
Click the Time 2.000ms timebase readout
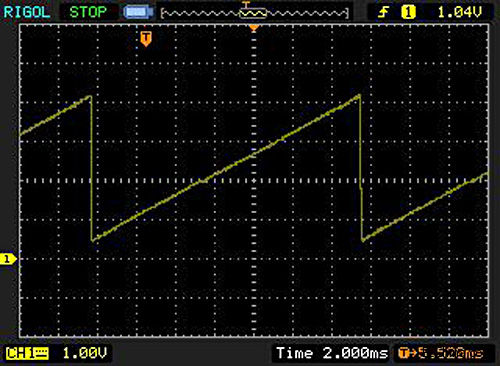(x=332, y=353)
